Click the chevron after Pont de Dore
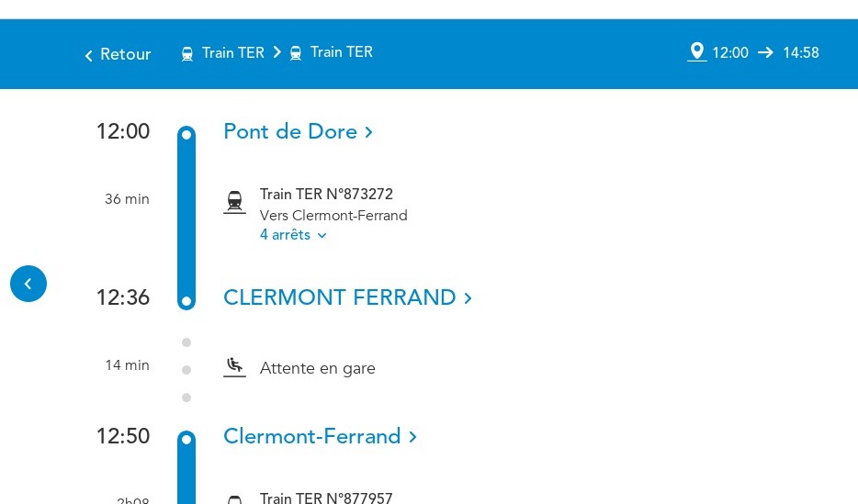The image size is (858, 504). point(368,132)
